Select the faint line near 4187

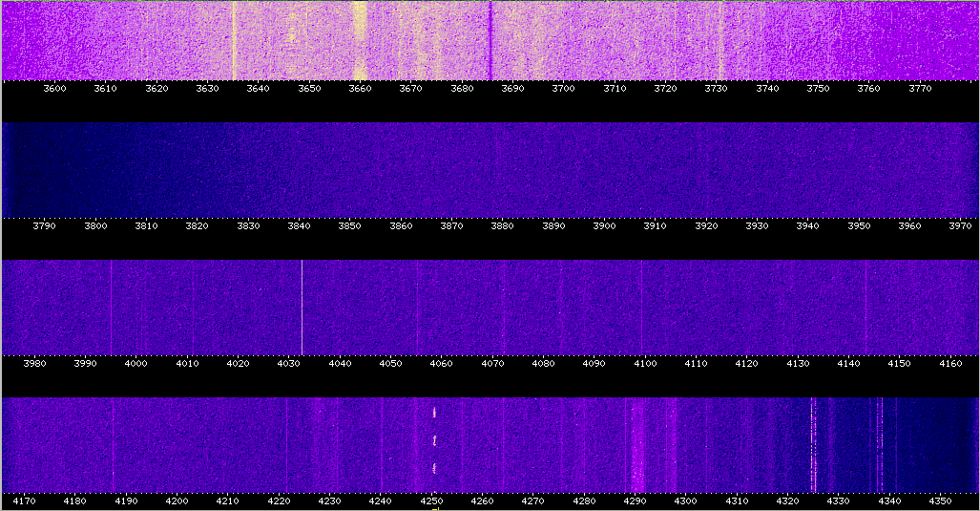coord(114,445)
